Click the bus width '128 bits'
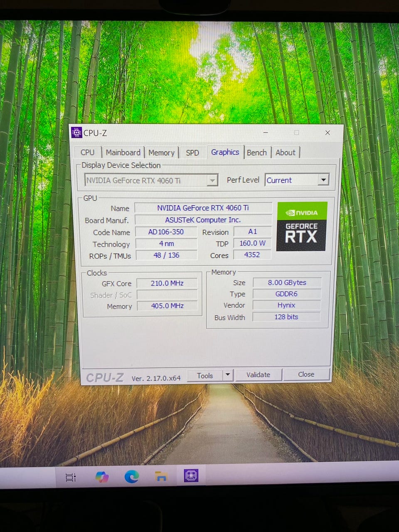This screenshot has width=399, height=532. pos(286,317)
